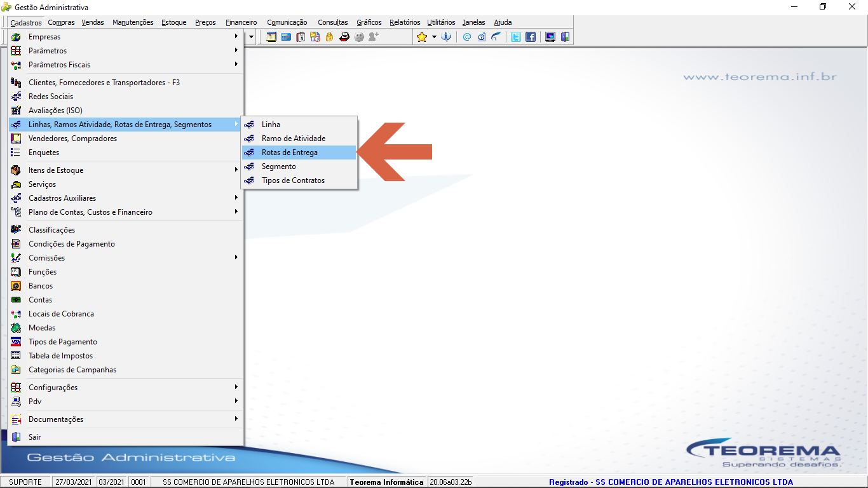The height and width of the screenshot is (488, 868).
Task: Click the Twitter icon in the toolbar
Action: tap(516, 37)
